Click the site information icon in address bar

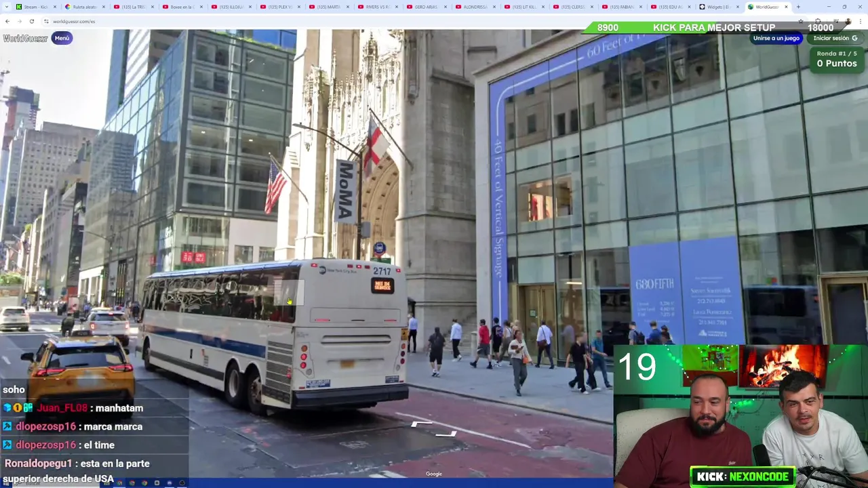tap(47, 21)
